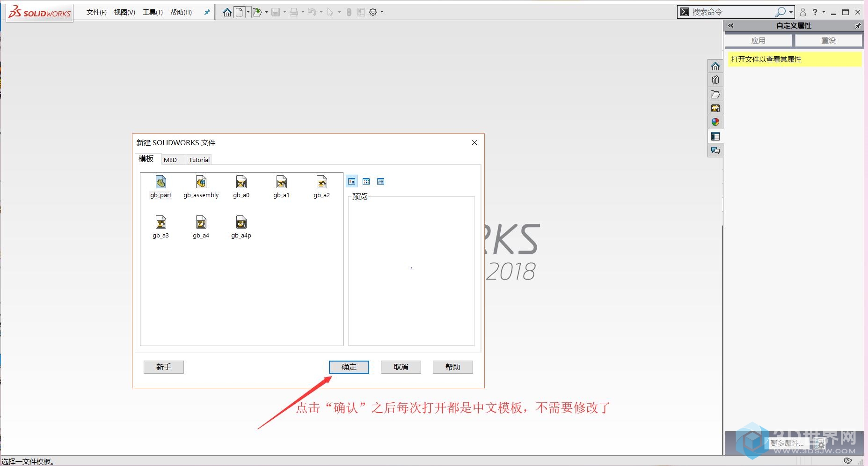Screen dimensions: 868x466
Task: Select the gb_a4p drawing template
Action: pyautogui.click(x=241, y=227)
